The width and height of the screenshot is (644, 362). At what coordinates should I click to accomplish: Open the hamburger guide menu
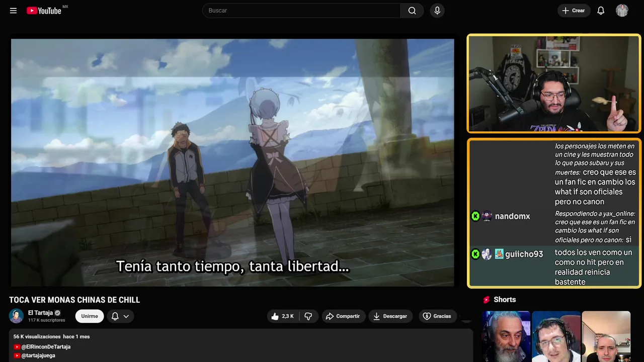point(13,11)
